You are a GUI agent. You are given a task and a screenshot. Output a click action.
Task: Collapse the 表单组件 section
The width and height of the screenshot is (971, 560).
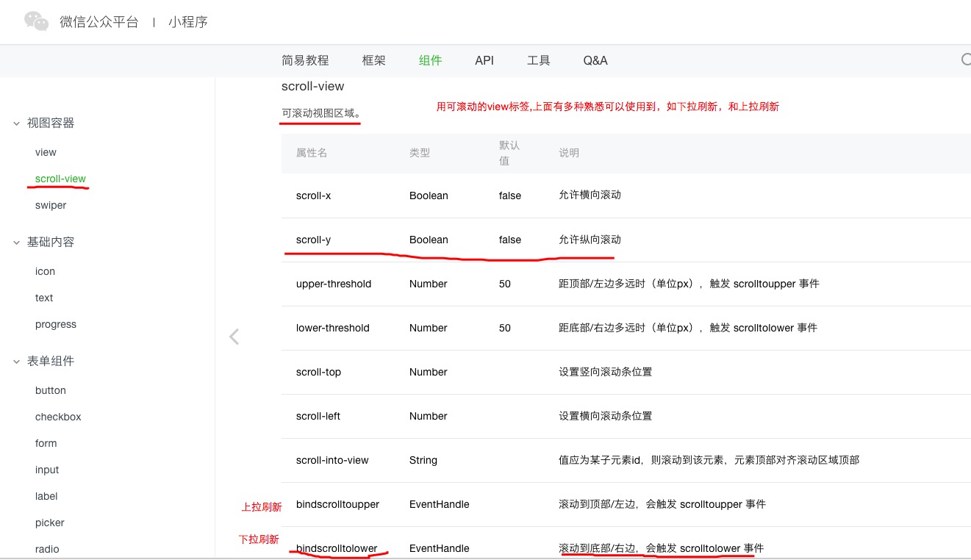(16, 362)
